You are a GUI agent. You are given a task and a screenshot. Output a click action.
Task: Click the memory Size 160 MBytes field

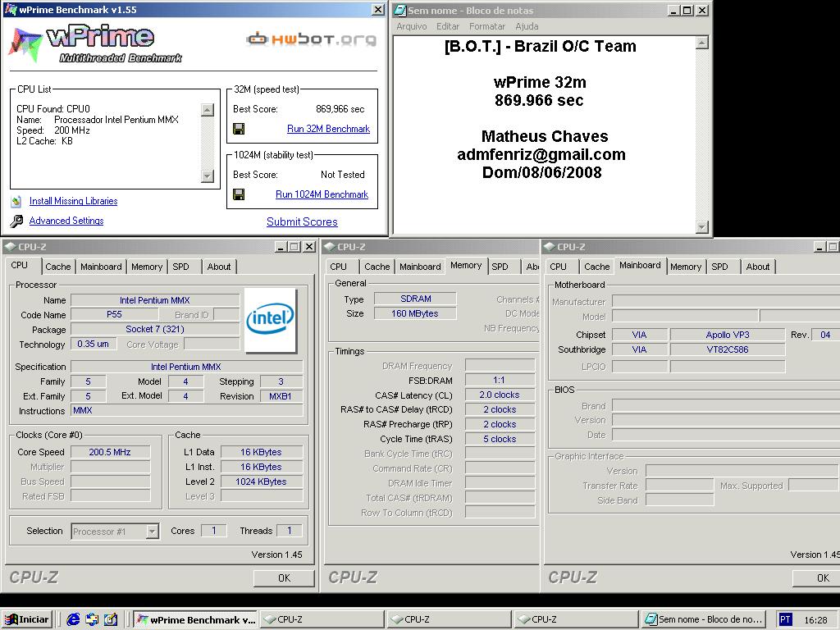pyautogui.click(x=415, y=313)
